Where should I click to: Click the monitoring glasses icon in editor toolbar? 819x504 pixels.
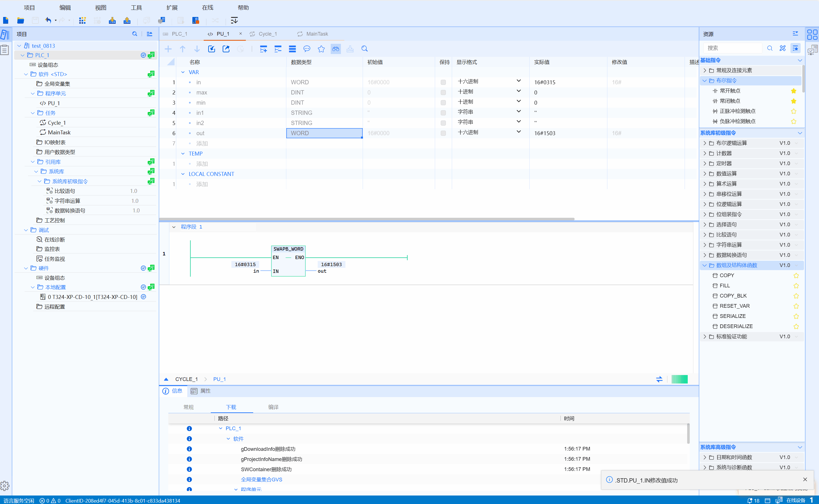tap(335, 49)
